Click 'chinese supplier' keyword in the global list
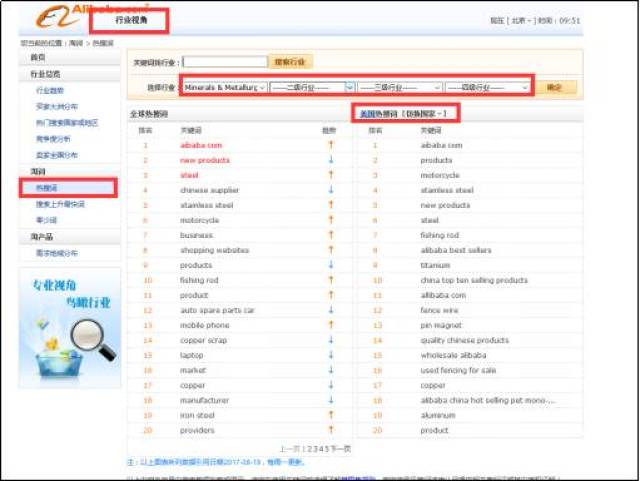 209,190
